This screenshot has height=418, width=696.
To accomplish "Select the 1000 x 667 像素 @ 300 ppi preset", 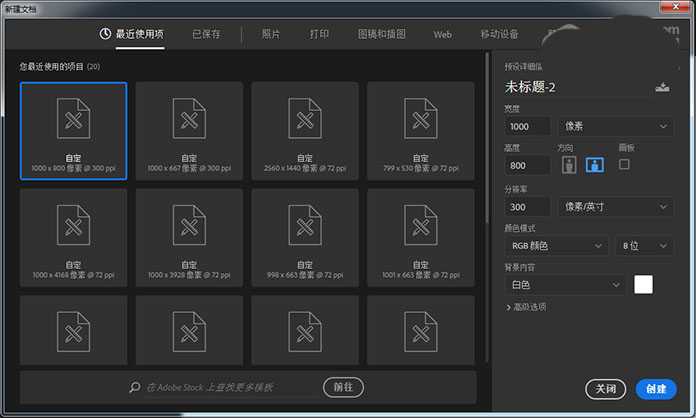I will [x=190, y=131].
